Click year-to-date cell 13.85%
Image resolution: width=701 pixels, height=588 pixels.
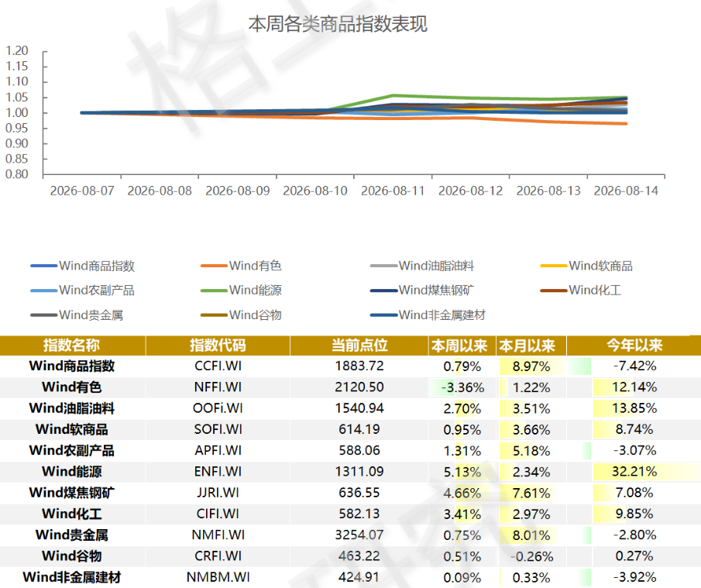[x=634, y=408]
